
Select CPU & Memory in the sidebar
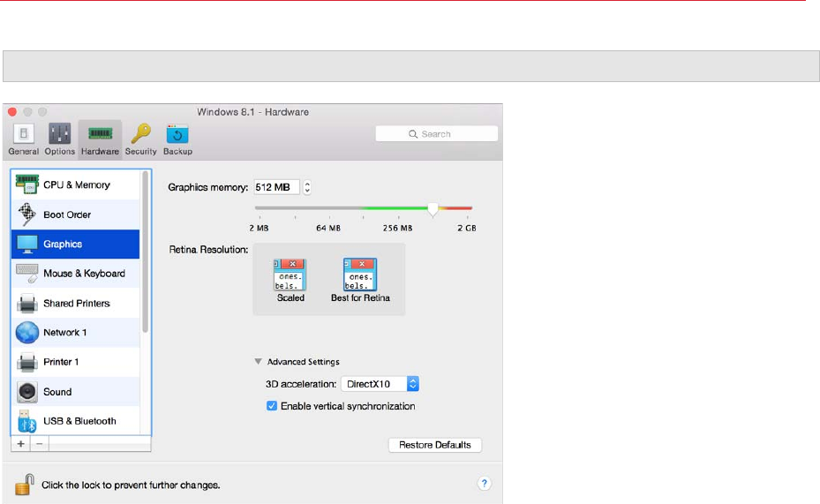coord(75,185)
